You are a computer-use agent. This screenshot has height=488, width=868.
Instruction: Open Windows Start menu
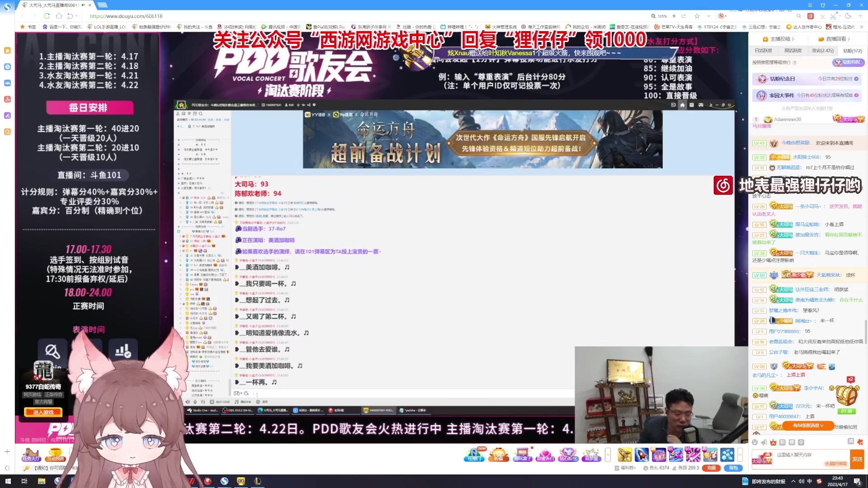click(x=8, y=481)
